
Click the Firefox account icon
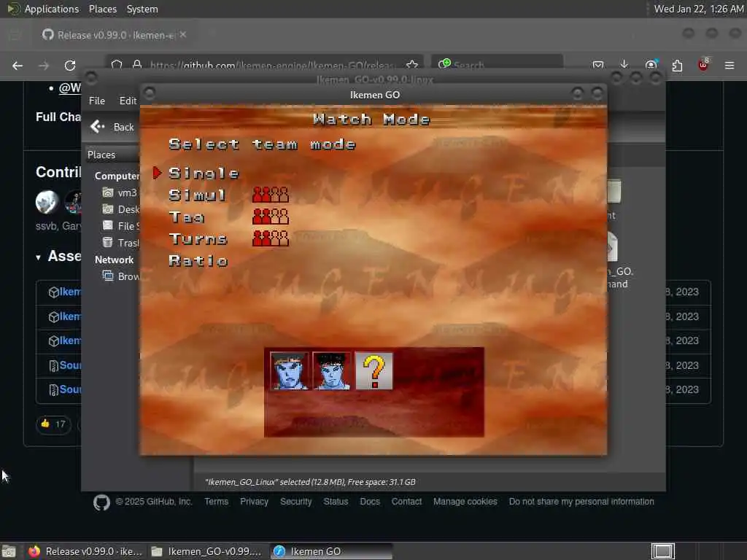(651, 65)
